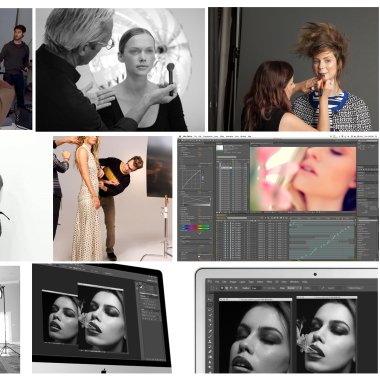Select the Brush tool in laptop Photoshop

(210, 336)
